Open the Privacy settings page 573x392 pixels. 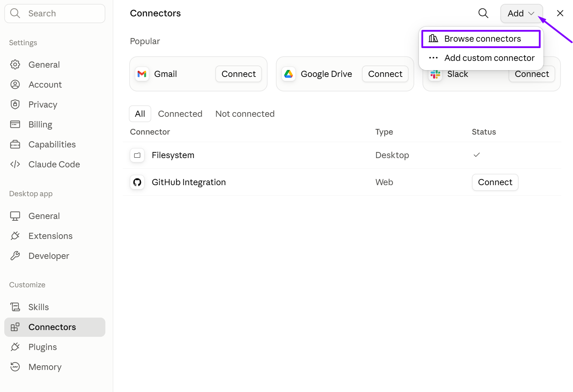click(x=55, y=105)
